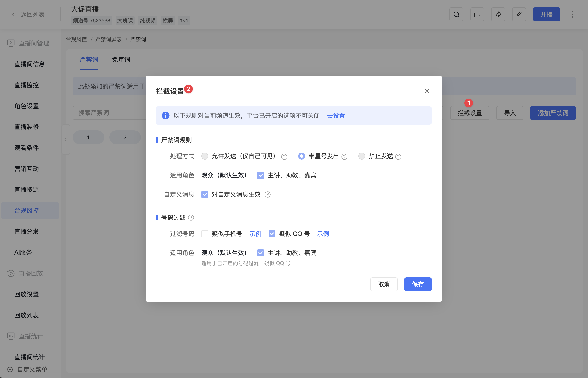Open 合规风控 sidebar menu item
This screenshot has height=378, width=588.
(x=30, y=211)
